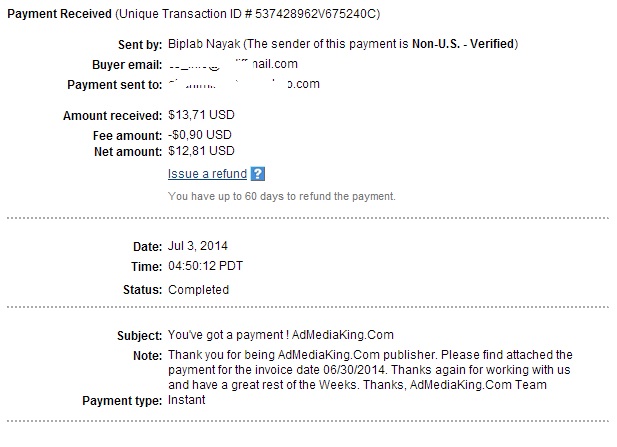Click the Completed status value
This screenshot has height=447, width=617.
(x=198, y=290)
